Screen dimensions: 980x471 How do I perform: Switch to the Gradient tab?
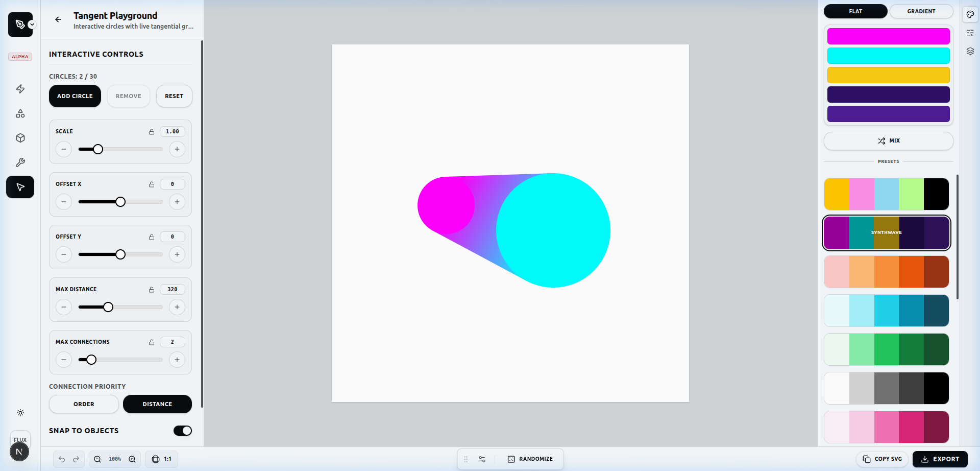pos(921,11)
